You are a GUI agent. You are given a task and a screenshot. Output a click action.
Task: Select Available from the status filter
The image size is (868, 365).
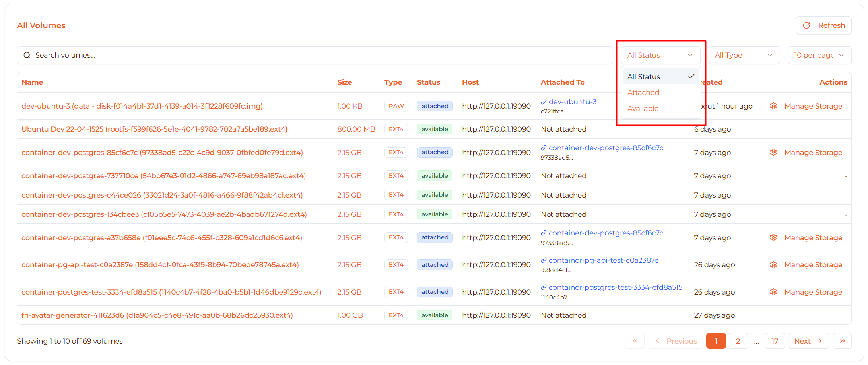pos(643,108)
